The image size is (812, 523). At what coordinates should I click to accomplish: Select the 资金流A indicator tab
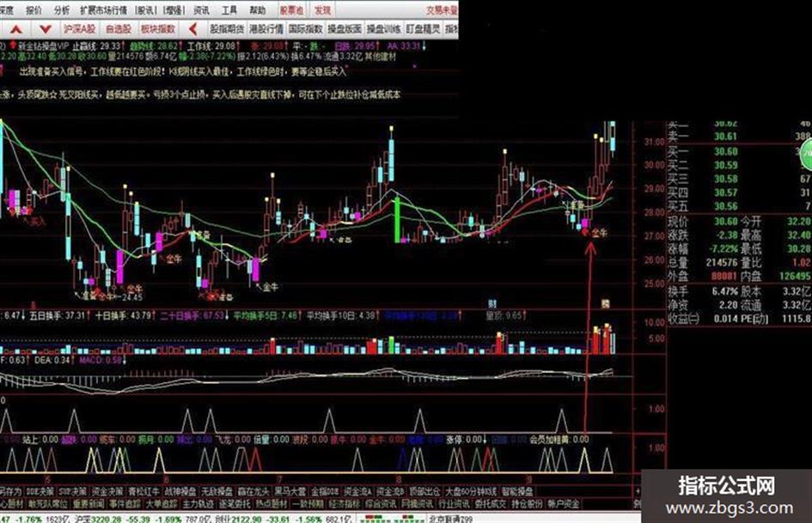click(x=358, y=491)
